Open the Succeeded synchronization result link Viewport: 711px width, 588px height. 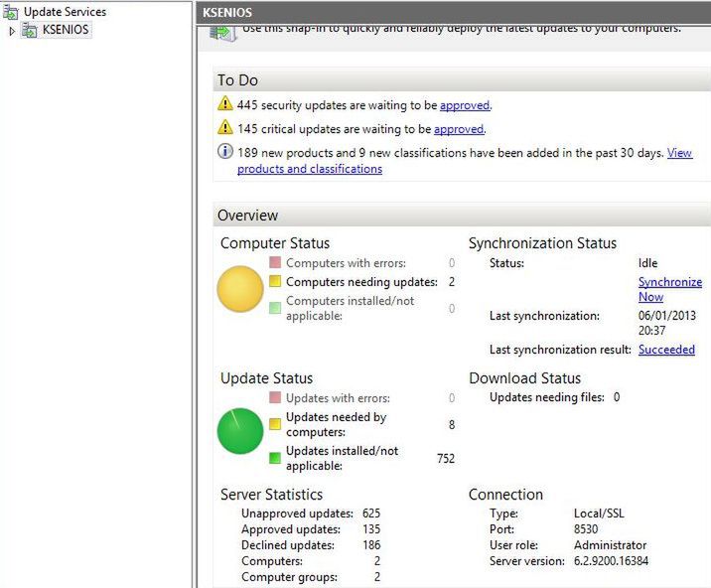click(x=666, y=350)
